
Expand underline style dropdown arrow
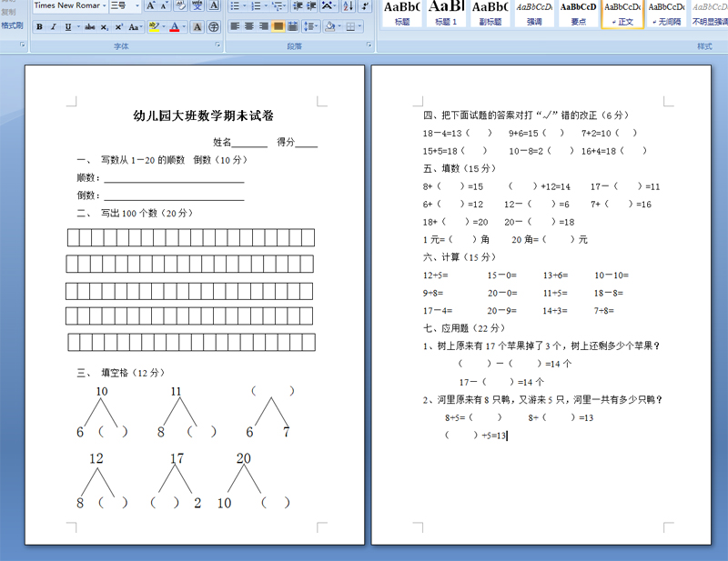coord(78,27)
